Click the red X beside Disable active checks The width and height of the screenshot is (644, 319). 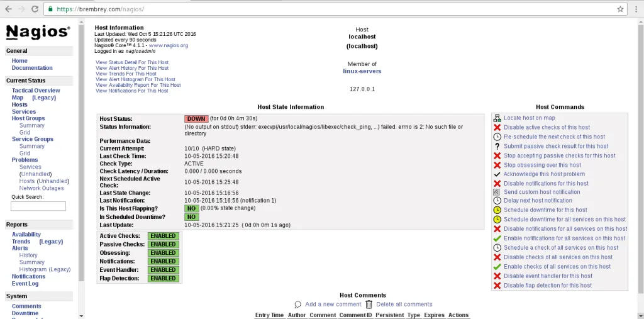pyautogui.click(x=497, y=128)
